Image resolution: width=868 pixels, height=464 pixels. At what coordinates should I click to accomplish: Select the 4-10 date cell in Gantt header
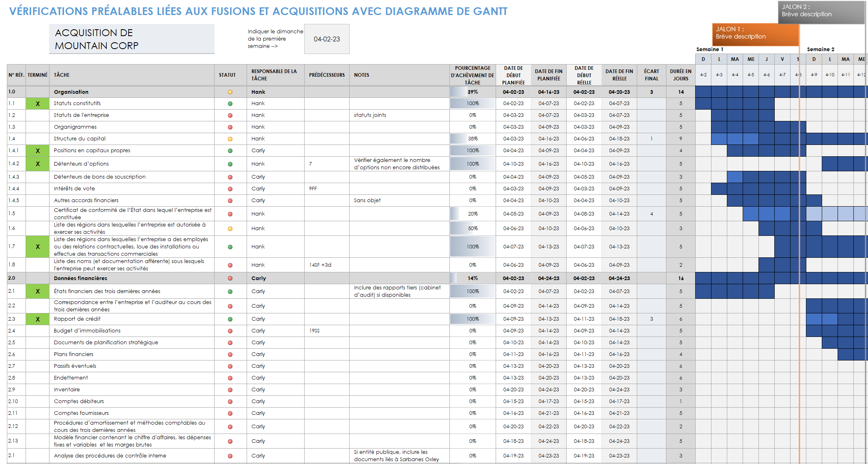830,75
